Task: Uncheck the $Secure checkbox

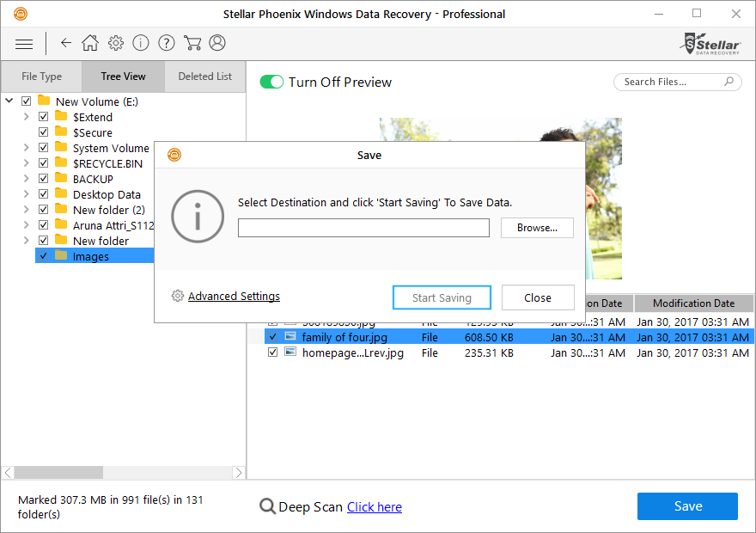Action: tap(44, 132)
